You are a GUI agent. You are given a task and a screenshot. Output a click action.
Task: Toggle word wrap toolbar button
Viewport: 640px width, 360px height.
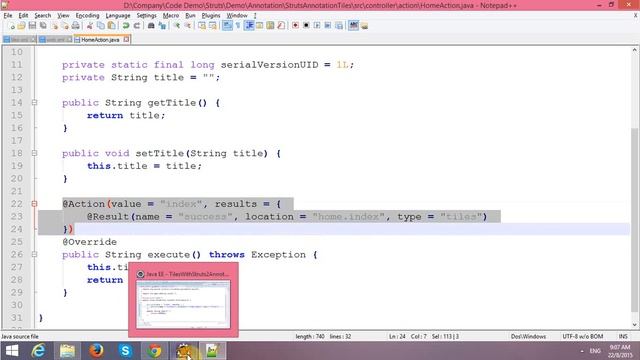227,26
